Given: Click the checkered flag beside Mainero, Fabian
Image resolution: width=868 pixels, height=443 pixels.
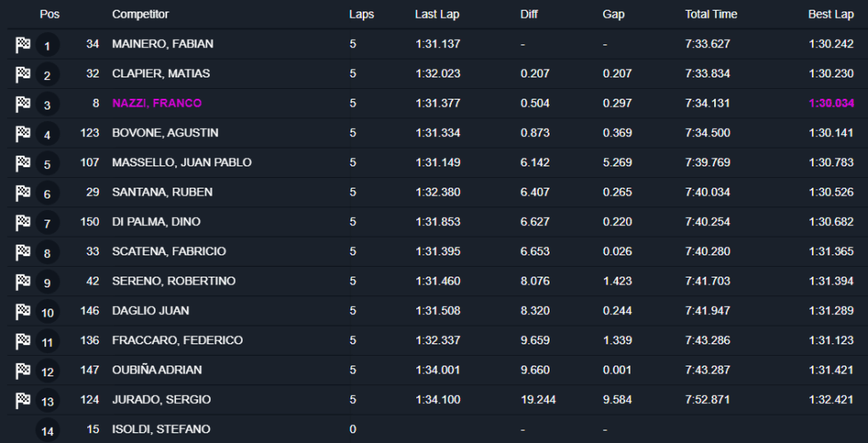Looking at the screenshot, I should click(x=22, y=45).
